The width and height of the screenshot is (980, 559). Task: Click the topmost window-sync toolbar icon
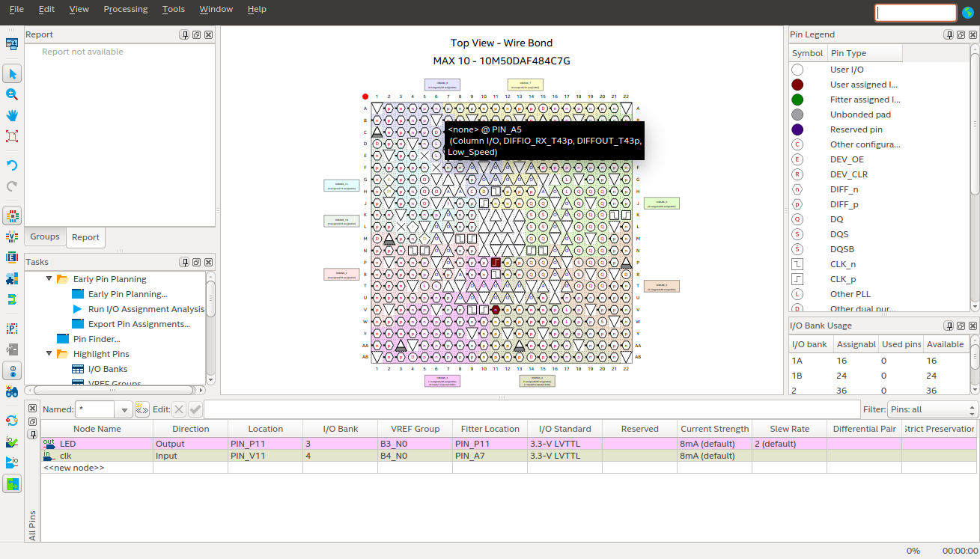tap(12, 43)
